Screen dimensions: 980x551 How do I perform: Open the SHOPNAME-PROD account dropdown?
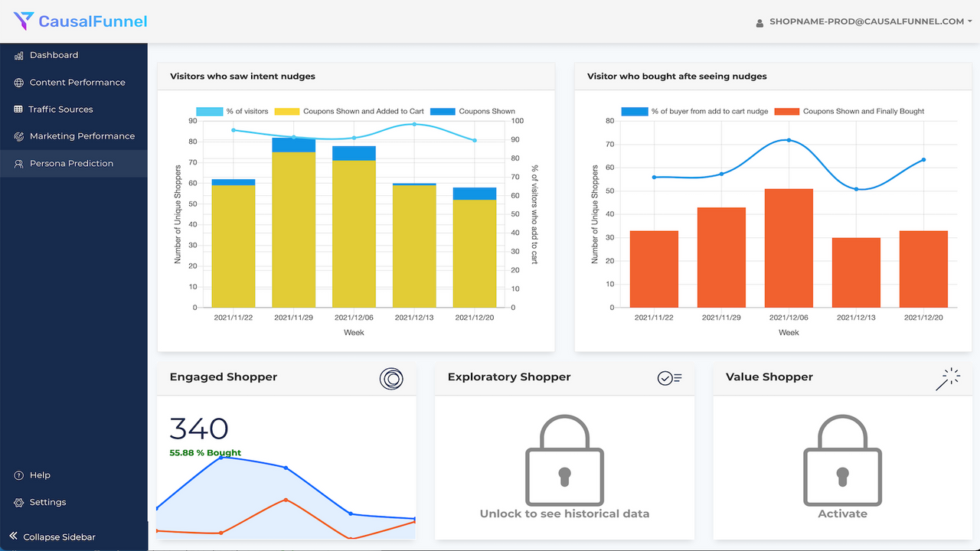871,21
